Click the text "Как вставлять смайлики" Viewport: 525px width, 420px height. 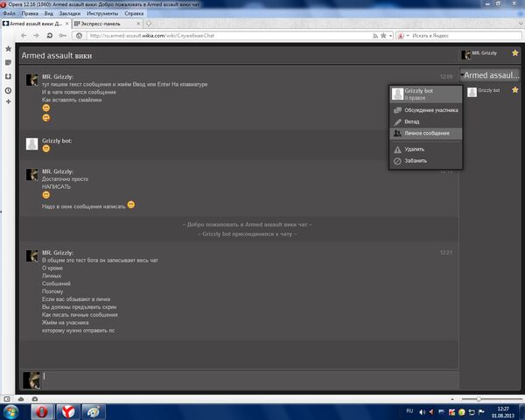[72, 100]
